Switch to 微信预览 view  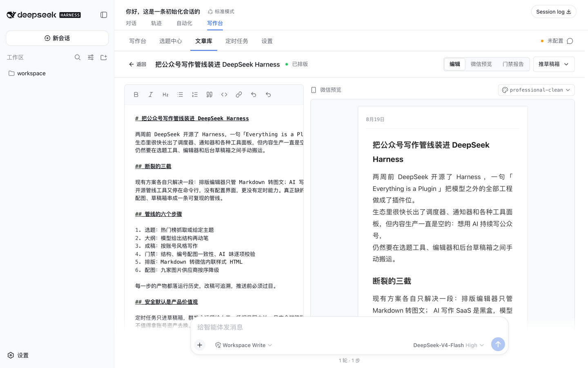coord(481,64)
